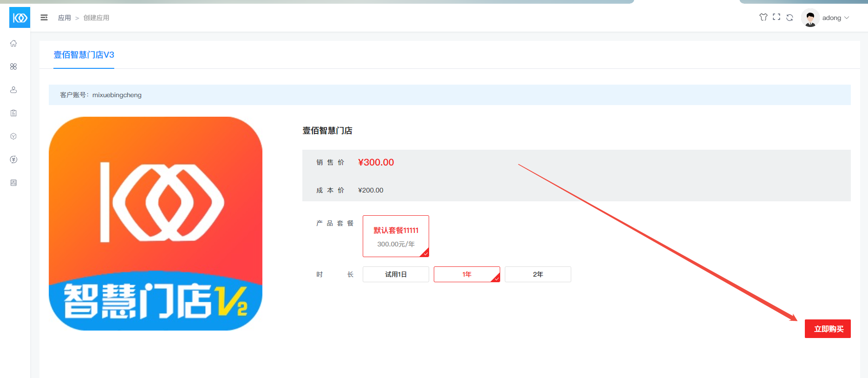Open the cube icon in sidebar
Image resolution: width=868 pixels, height=378 pixels.
tap(13, 136)
